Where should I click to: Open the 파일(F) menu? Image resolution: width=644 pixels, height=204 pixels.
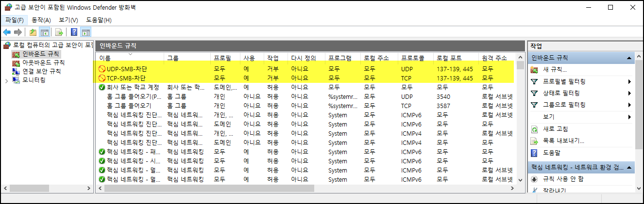click(x=15, y=20)
